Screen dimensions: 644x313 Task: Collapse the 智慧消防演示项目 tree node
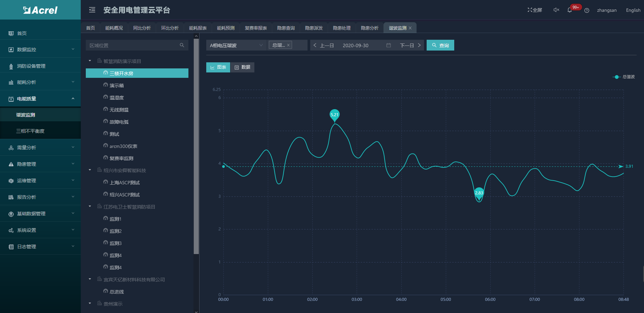[90, 61]
